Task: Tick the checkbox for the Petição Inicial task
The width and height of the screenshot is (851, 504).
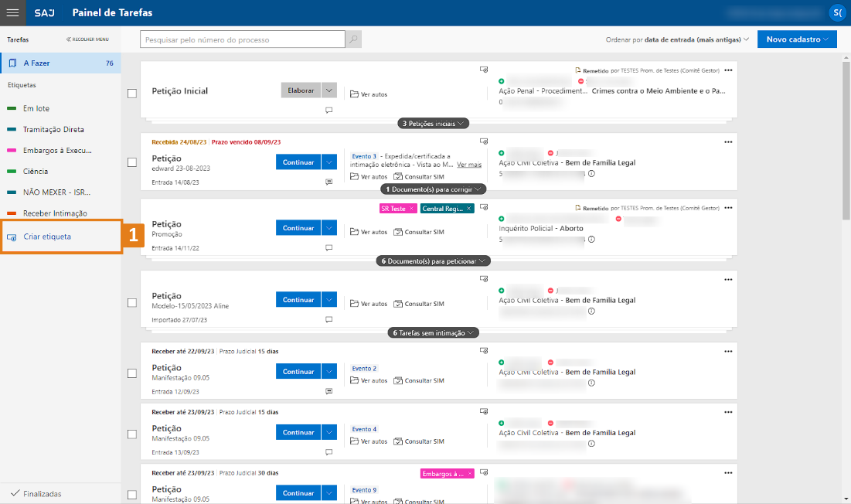Action: click(132, 94)
